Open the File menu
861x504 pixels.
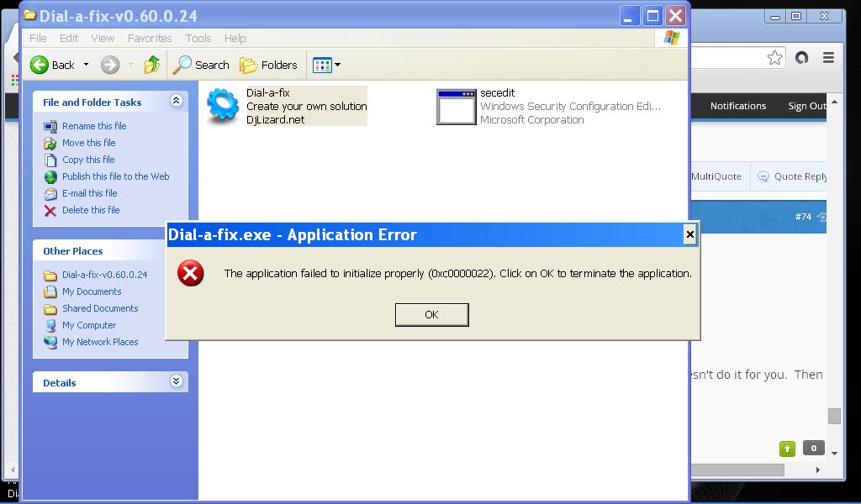38,39
